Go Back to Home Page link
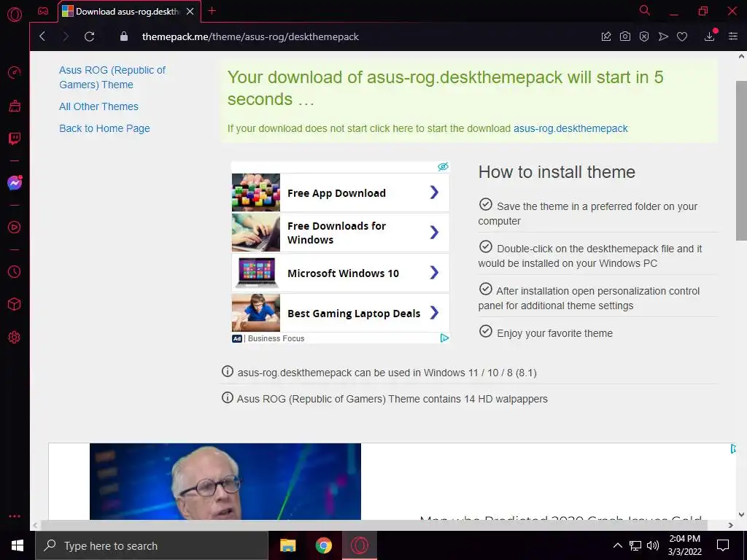747x560 pixels. (104, 128)
